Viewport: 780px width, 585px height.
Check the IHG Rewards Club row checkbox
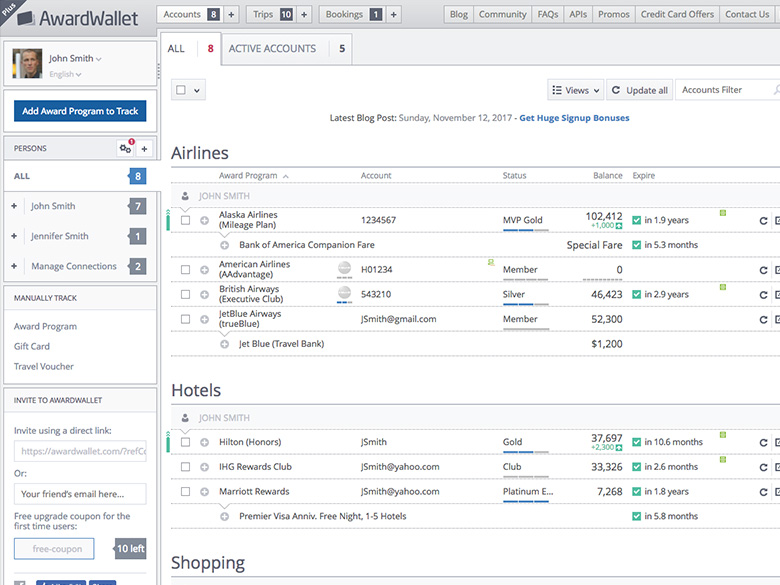[x=186, y=467]
